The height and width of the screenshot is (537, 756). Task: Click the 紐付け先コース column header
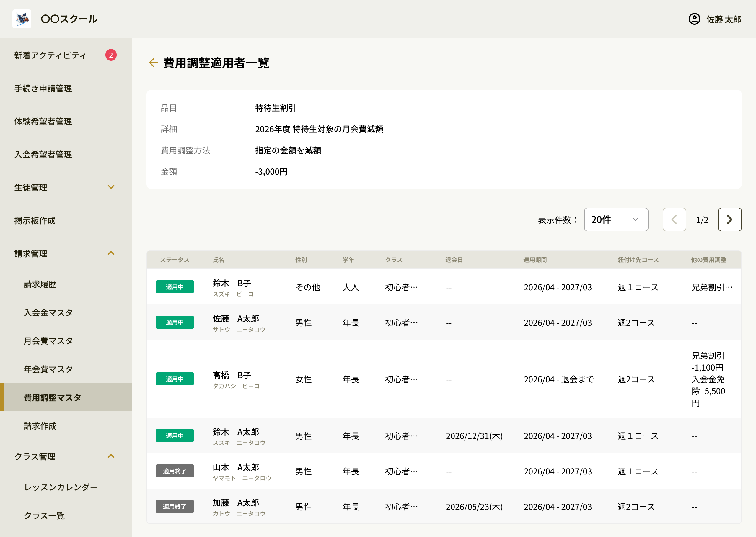click(638, 260)
